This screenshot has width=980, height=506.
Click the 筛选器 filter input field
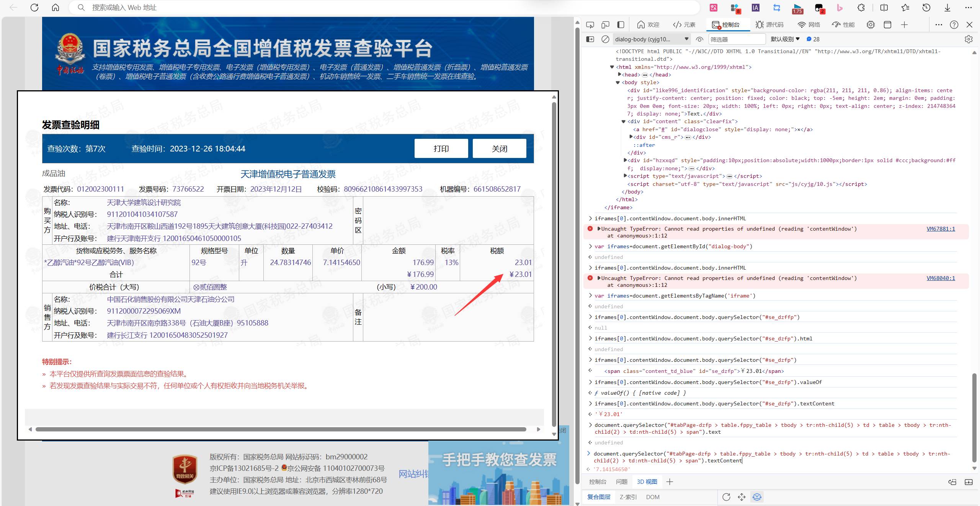[737, 39]
